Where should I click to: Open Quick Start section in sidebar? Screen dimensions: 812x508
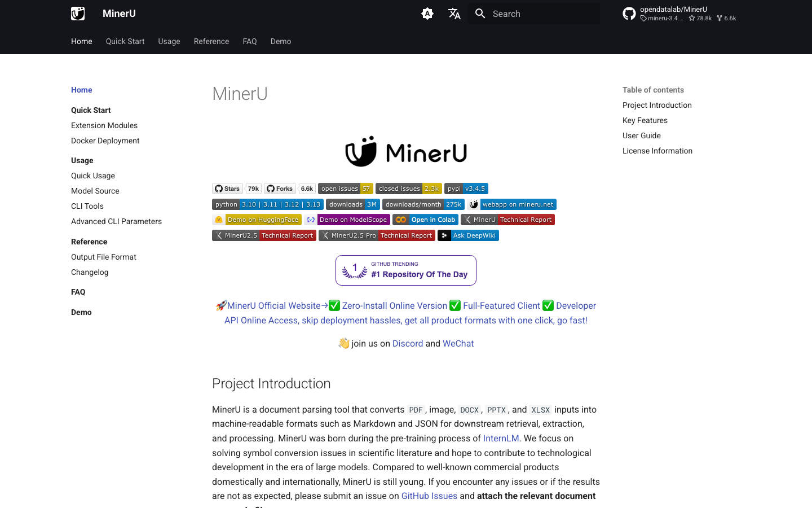(x=91, y=110)
